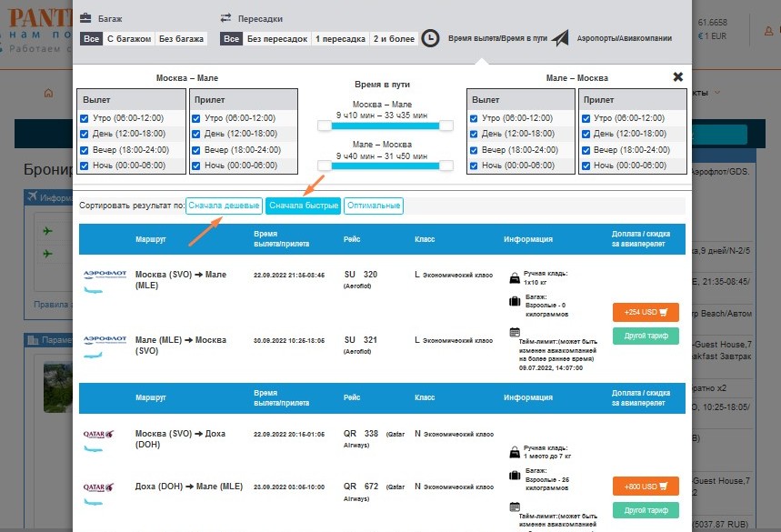Sort results by 'Сначала дешевые'
The image size is (781, 532).
pos(224,206)
